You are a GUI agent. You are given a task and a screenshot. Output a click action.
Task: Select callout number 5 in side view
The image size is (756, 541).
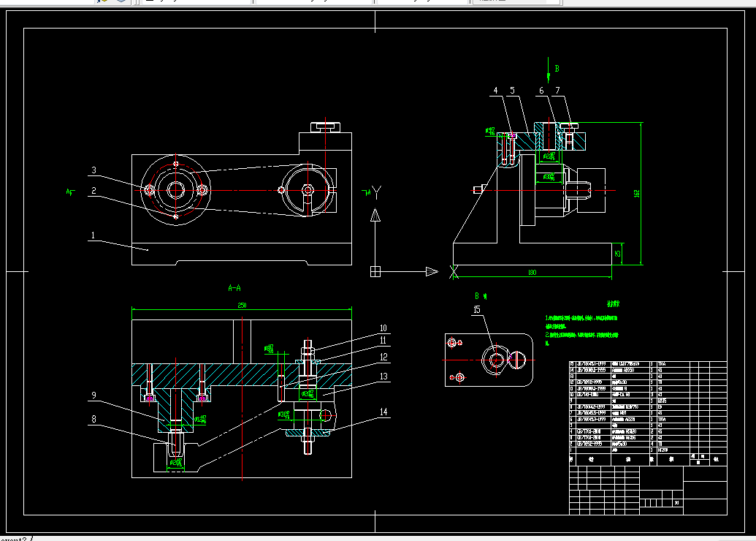click(x=512, y=90)
